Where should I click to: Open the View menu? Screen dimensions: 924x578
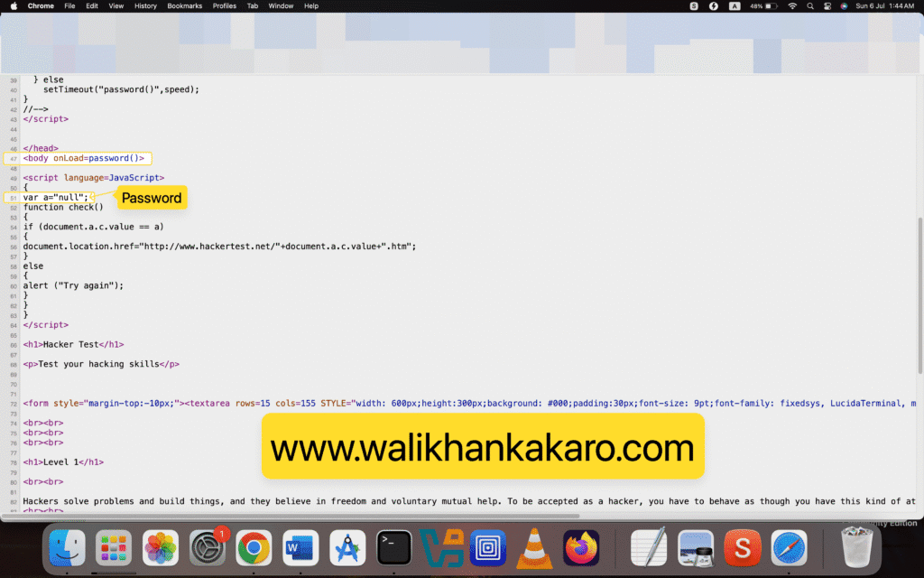click(x=116, y=6)
